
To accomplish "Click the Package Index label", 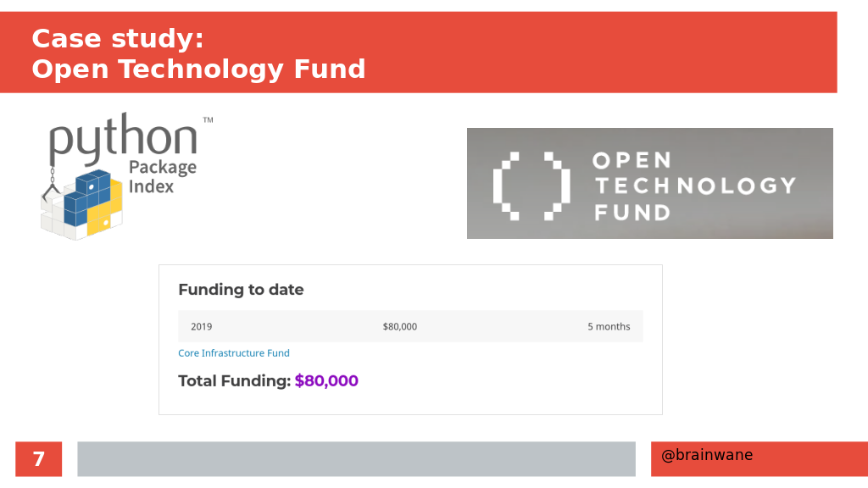I will click(162, 176).
